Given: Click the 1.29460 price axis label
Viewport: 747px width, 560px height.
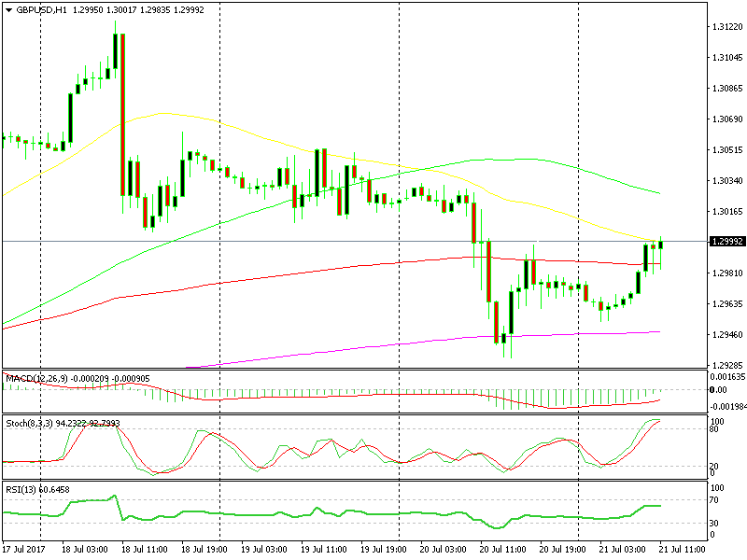Looking at the screenshot, I should coord(727,335).
